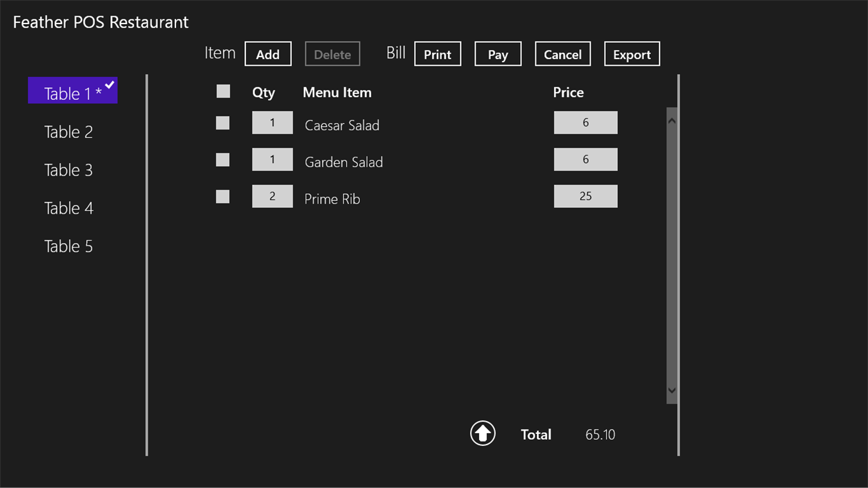This screenshot has width=868, height=488.
Task: Select Table 5 from the sidebar
Action: point(69,246)
